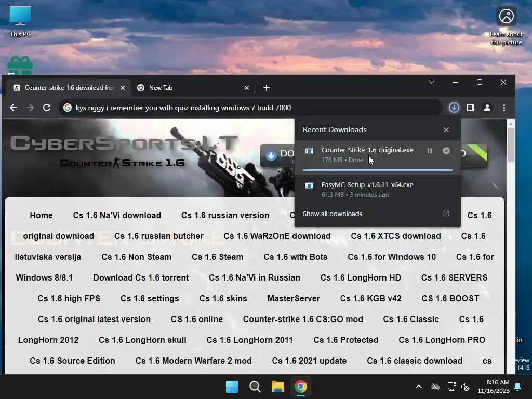Viewport: 532px width, 399px height.
Task: Open Cs 1.6 with Bots link
Action: (x=296, y=257)
